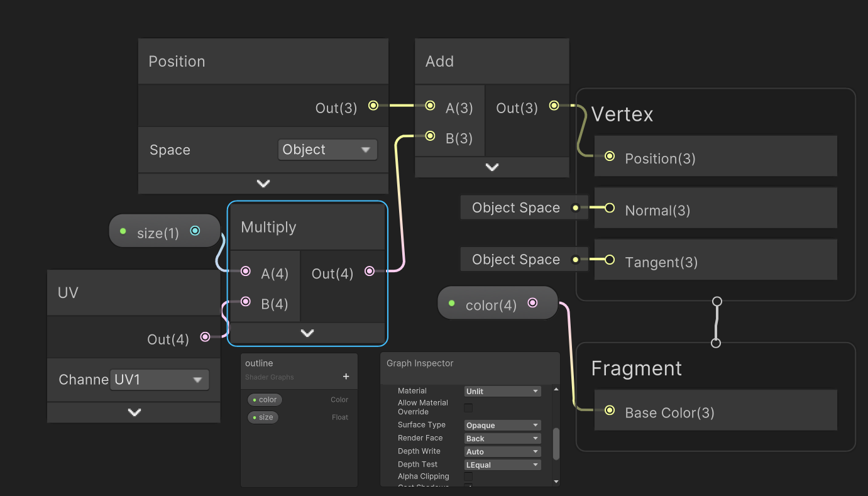Add a new property with plus icon
Viewport: 868px width, 496px height.
[x=346, y=377]
